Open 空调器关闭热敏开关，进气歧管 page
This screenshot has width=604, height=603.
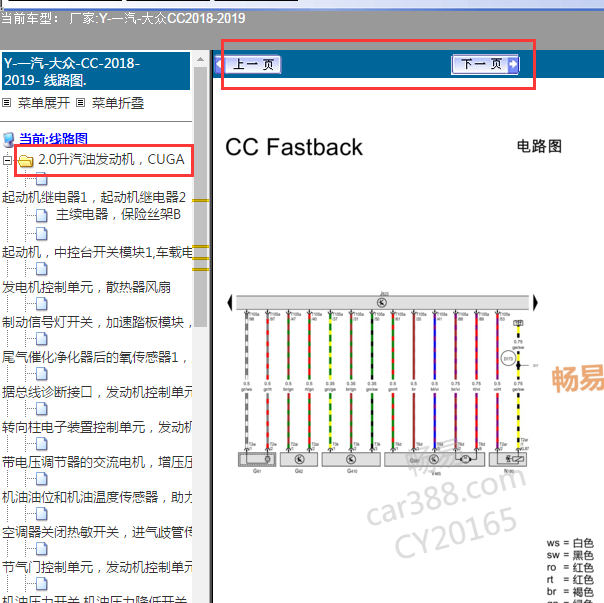[97, 532]
